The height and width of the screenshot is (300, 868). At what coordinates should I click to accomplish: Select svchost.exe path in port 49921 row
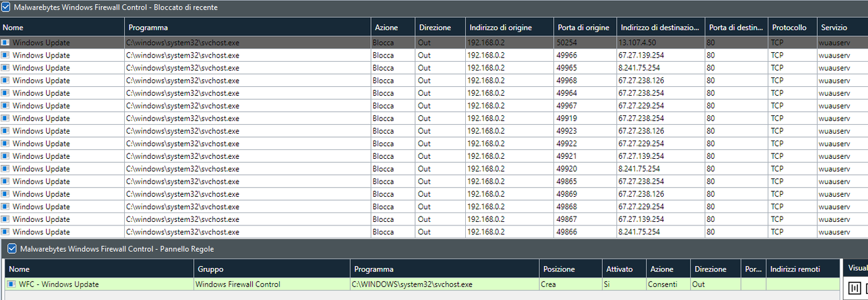tap(182, 156)
